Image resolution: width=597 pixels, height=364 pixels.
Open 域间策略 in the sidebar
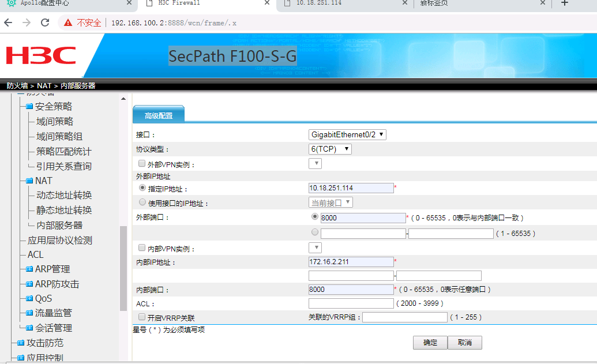pyautogui.click(x=55, y=122)
